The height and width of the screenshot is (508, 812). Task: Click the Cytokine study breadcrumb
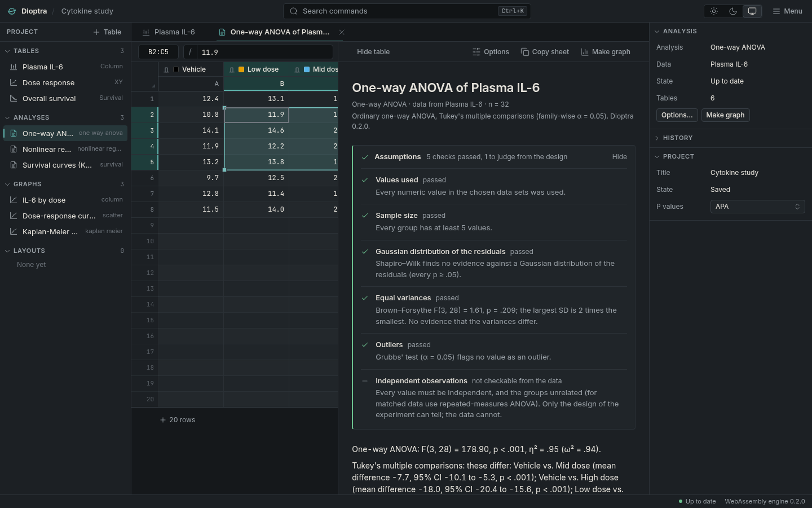click(x=87, y=11)
